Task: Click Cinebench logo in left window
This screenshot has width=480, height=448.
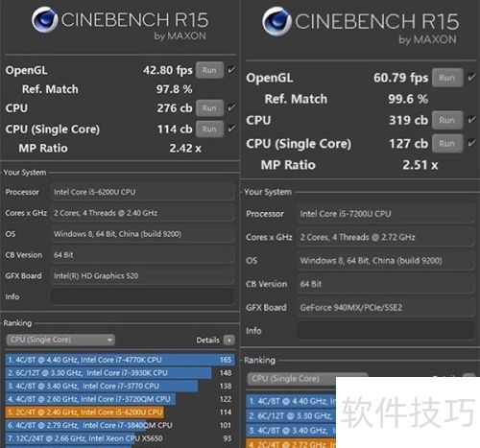Action: pyautogui.click(x=45, y=20)
